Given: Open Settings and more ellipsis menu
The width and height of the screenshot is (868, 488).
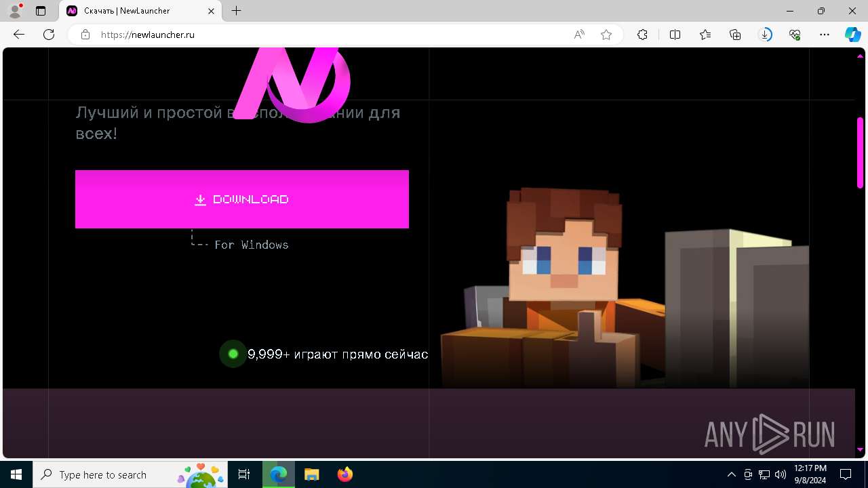Looking at the screenshot, I should coord(825,35).
